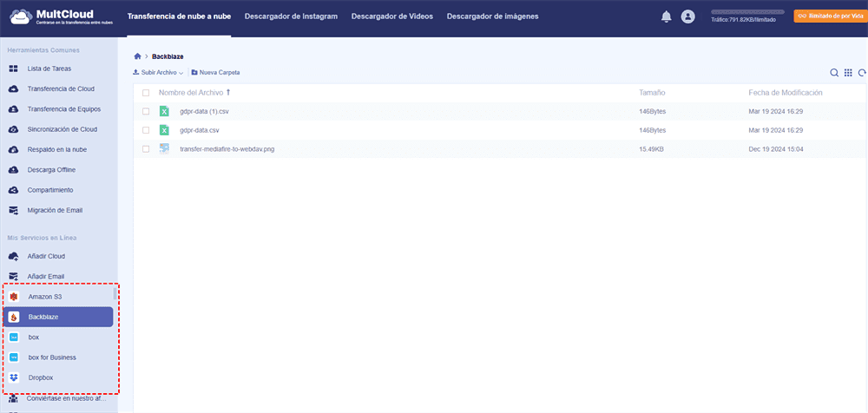The width and height of the screenshot is (868, 413).
Task: Click the Añadir Cloud icon
Action: pos(14,256)
